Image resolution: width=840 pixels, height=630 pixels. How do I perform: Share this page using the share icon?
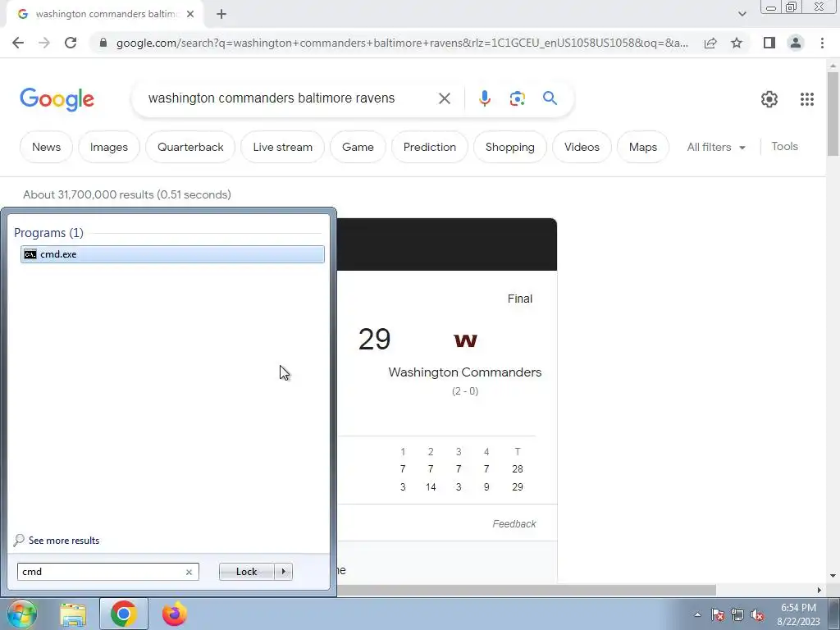pos(710,43)
